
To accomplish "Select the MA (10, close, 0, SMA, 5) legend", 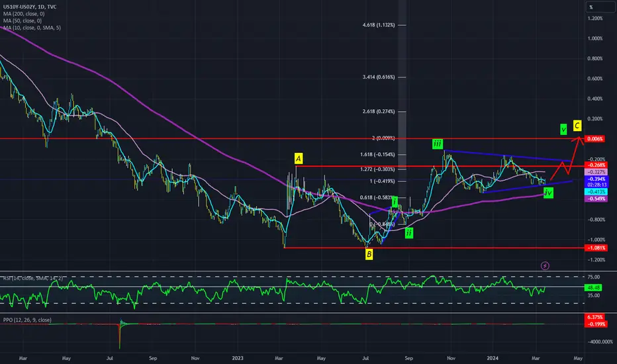I will (x=32, y=28).
